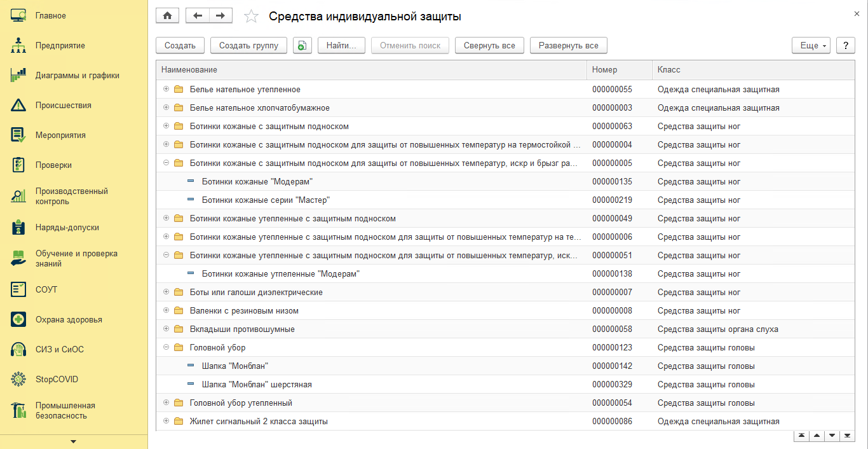Open the СОУТ sidebar section
868x449 pixels.
[46, 290]
